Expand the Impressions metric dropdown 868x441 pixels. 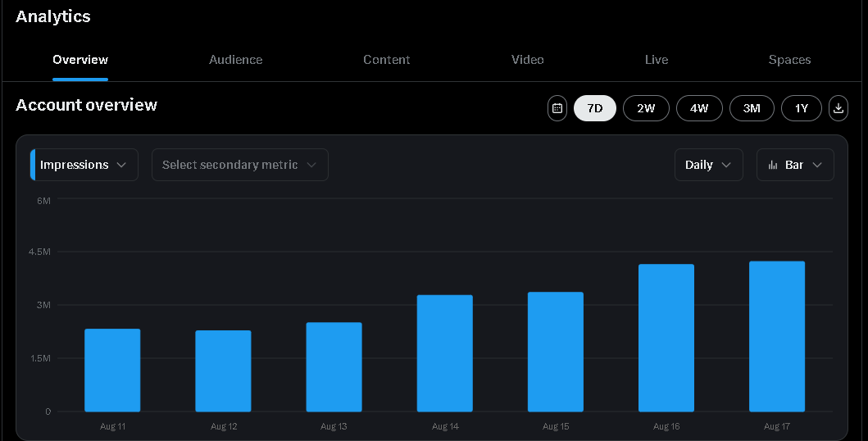coord(84,165)
